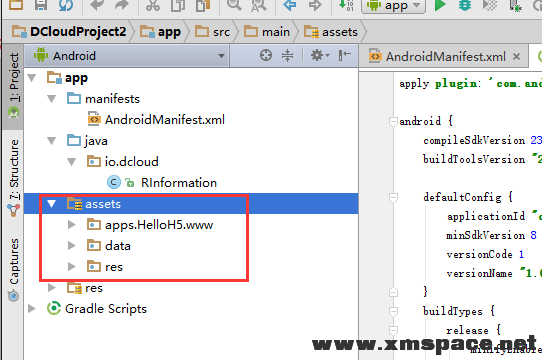Screen dimensions: 542x360
Task: Fold the android block in the gutter
Action: click(393, 121)
